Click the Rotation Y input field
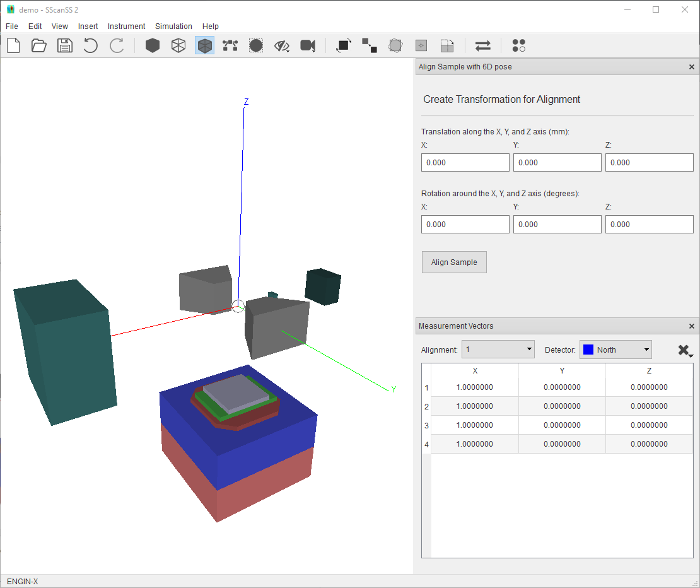The image size is (700, 588). [x=557, y=224]
